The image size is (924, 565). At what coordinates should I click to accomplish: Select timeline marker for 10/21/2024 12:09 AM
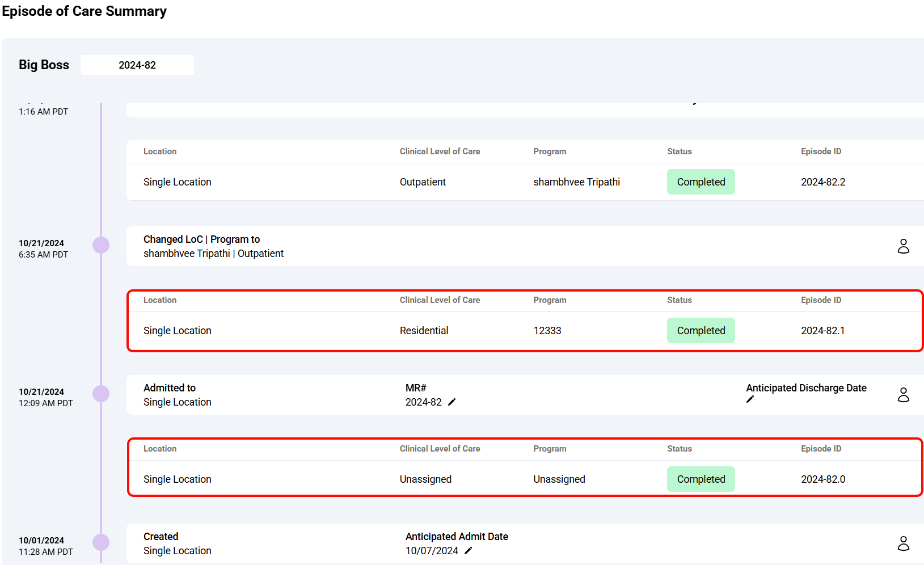[x=101, y=394]
